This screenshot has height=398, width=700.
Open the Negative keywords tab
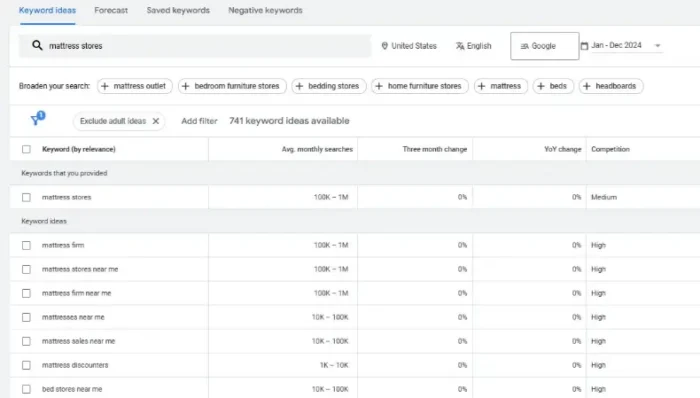coord(265,10)
